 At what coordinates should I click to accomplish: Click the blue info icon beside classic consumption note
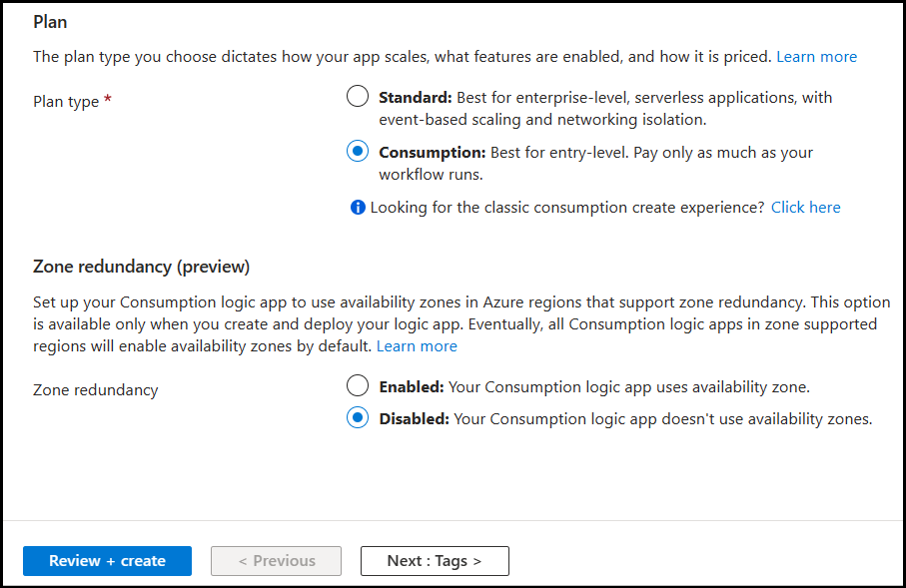(x=358, y=208)
